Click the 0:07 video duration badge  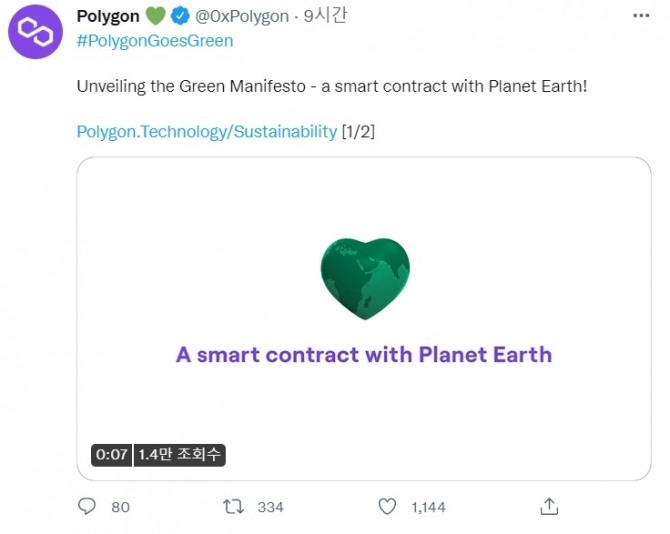tap(111, 455)
